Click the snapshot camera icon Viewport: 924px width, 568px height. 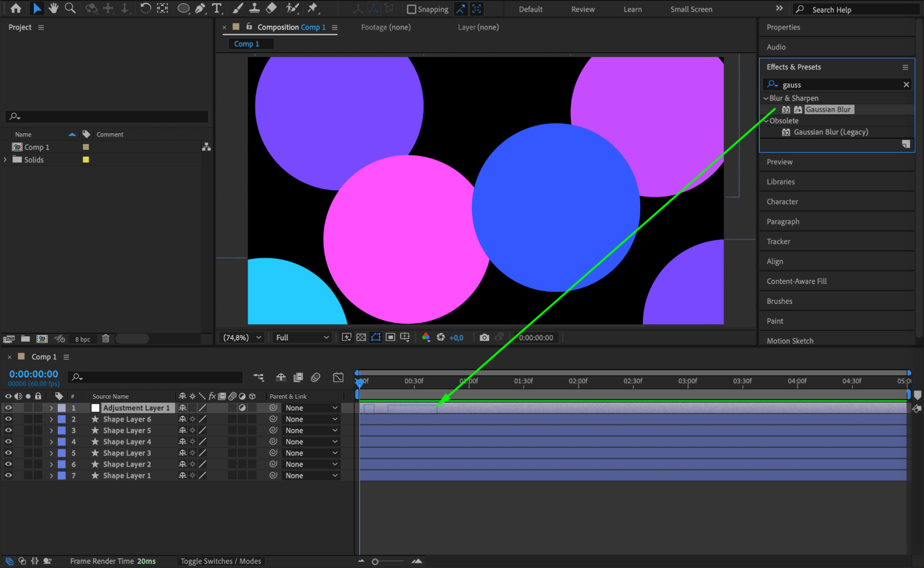[x=484, y=337]
